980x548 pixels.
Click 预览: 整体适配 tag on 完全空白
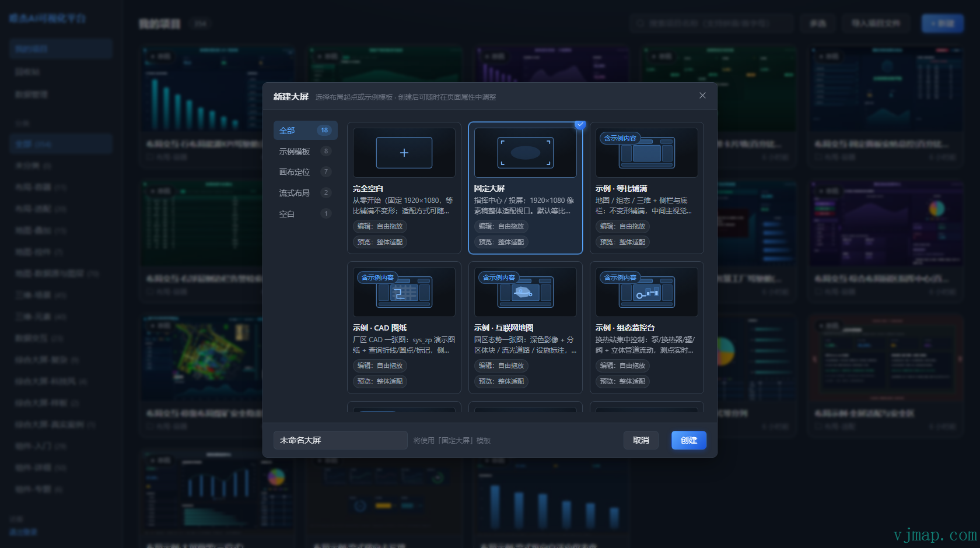click(380, 242)
